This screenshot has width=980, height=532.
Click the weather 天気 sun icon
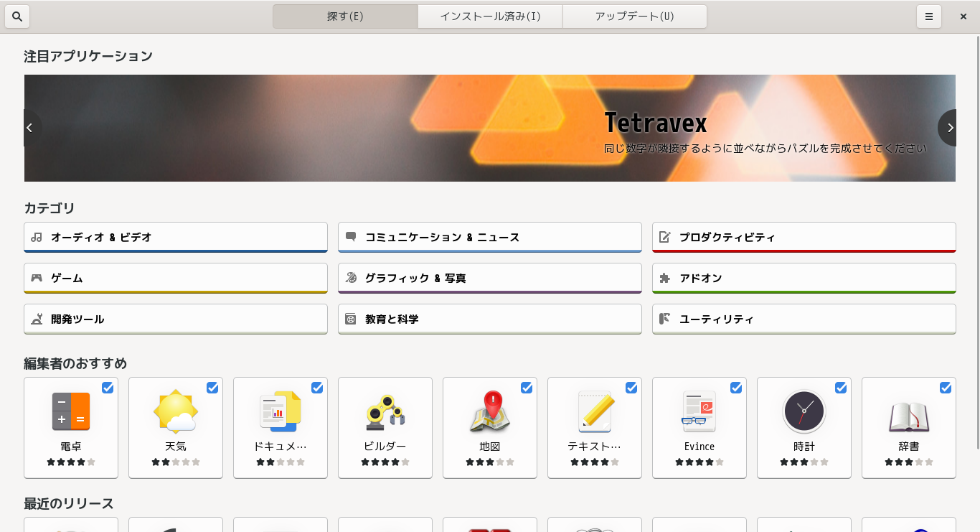click(x=176, y=411)
